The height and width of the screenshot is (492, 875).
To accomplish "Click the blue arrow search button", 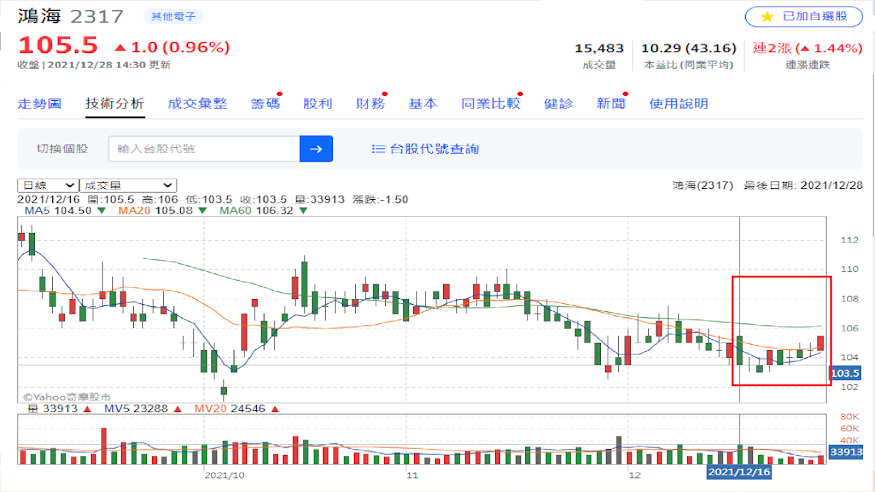I will pyautogui.click(x=316, y=149).
